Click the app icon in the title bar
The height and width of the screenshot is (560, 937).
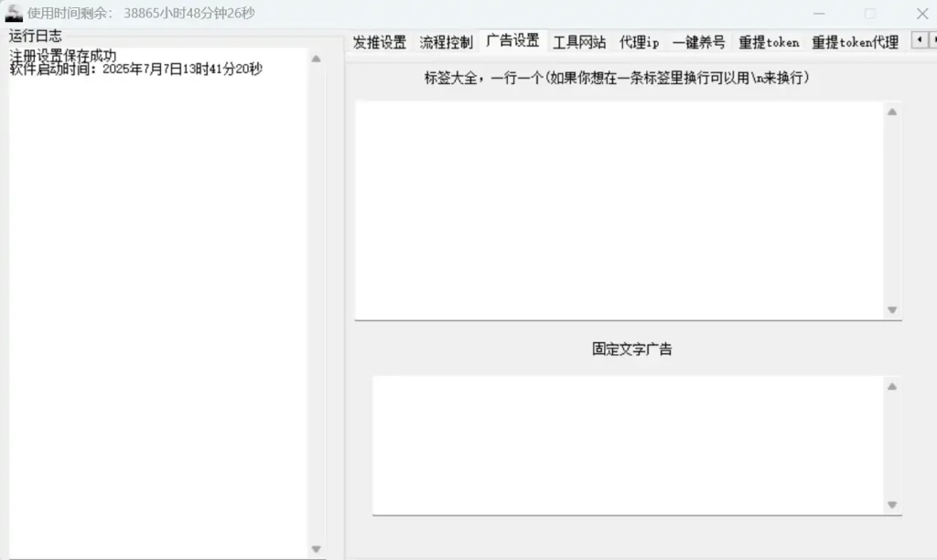[x=14, y=13]
